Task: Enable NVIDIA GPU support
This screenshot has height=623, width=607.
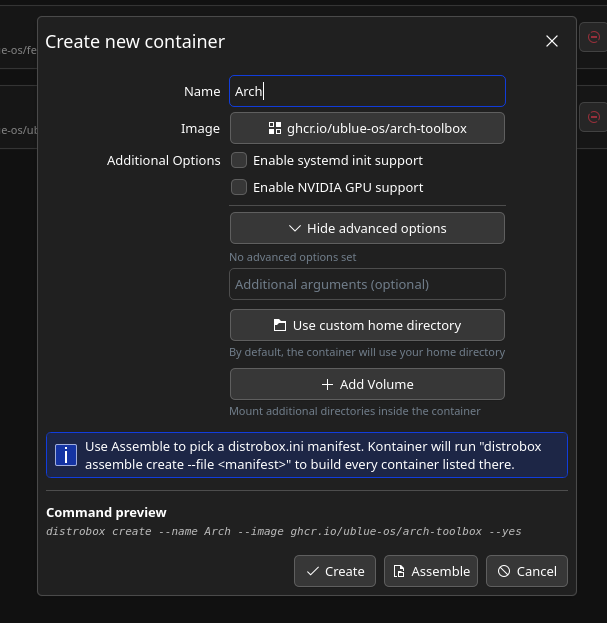Action: tap(239, 187)
